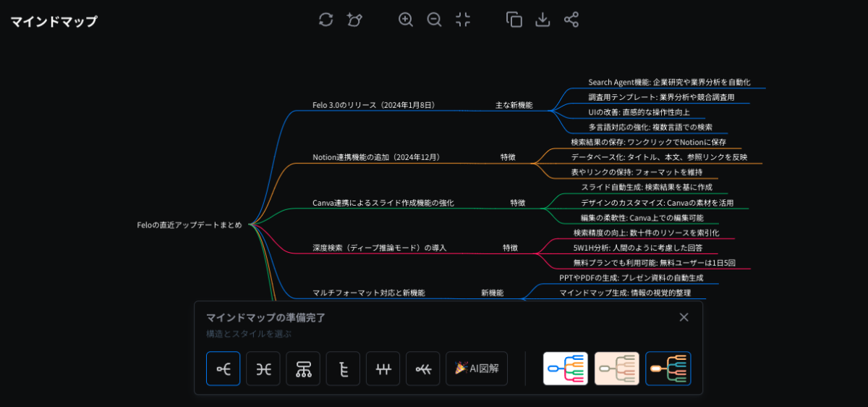Click the fit-to-screen shrink icon
This screenshot has width=868, height=407.
point(463,20)
